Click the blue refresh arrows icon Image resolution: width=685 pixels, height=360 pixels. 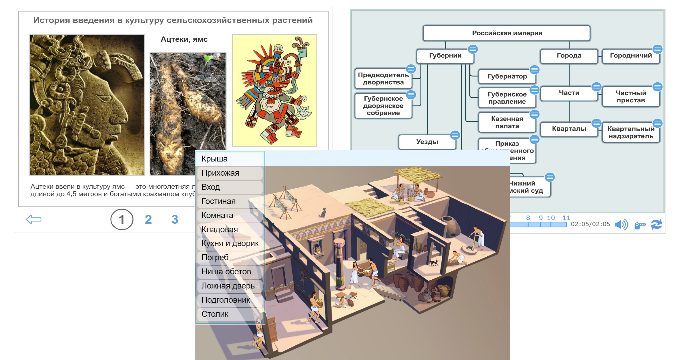656,225
